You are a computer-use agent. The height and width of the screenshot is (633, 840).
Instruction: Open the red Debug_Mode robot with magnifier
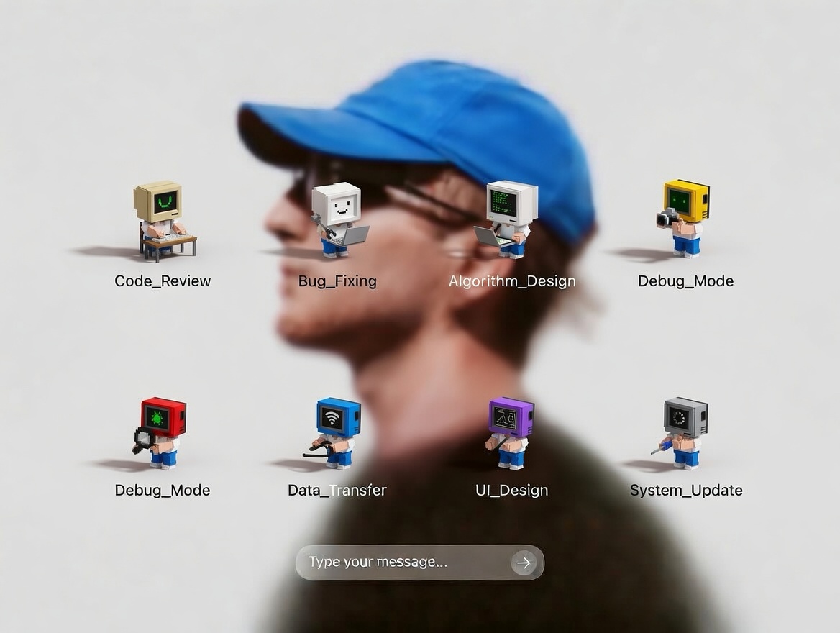160,432
